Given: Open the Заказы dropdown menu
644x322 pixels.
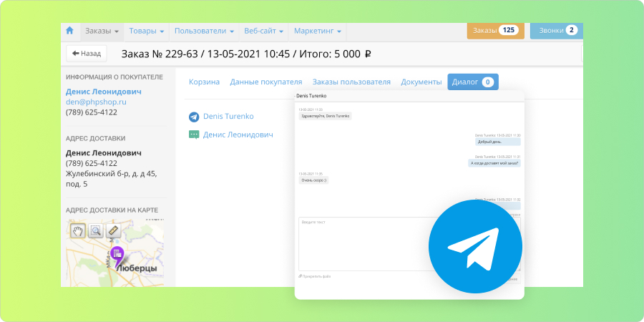Looking at the screenshot, I should click(102, 31).
